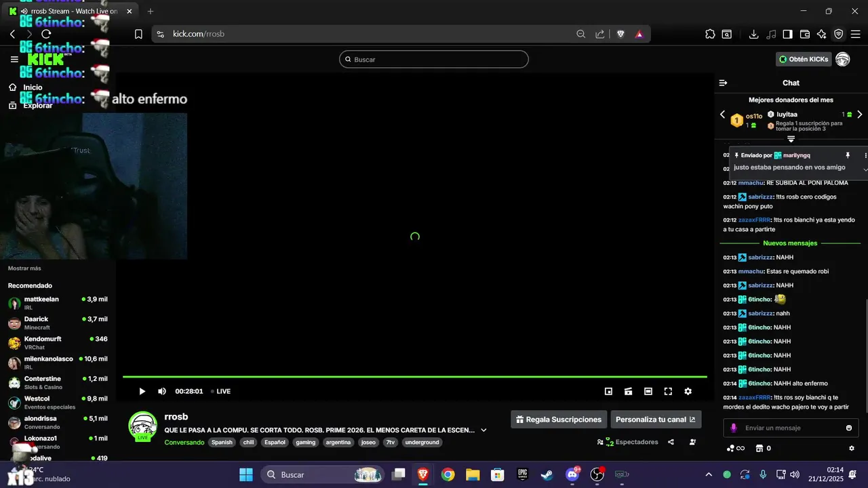Open browser extensions puzzle icon
Viewport: 868px width, 488px height.
click(710, 34)
